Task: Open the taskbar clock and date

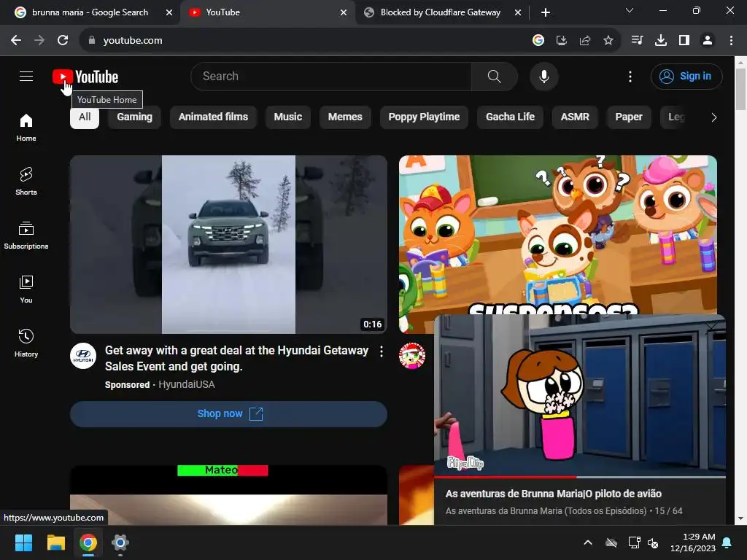Action: (692, 542)
